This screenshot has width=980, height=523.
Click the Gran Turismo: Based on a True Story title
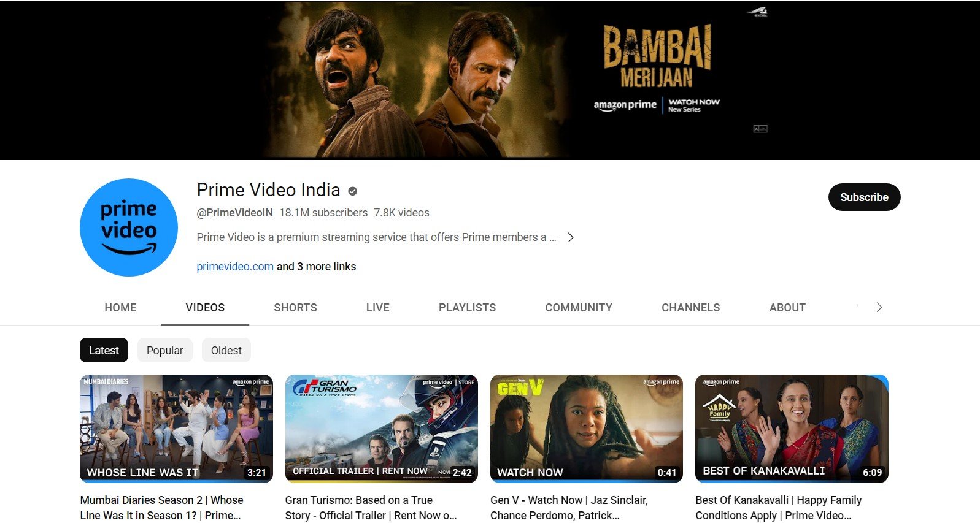371,508
